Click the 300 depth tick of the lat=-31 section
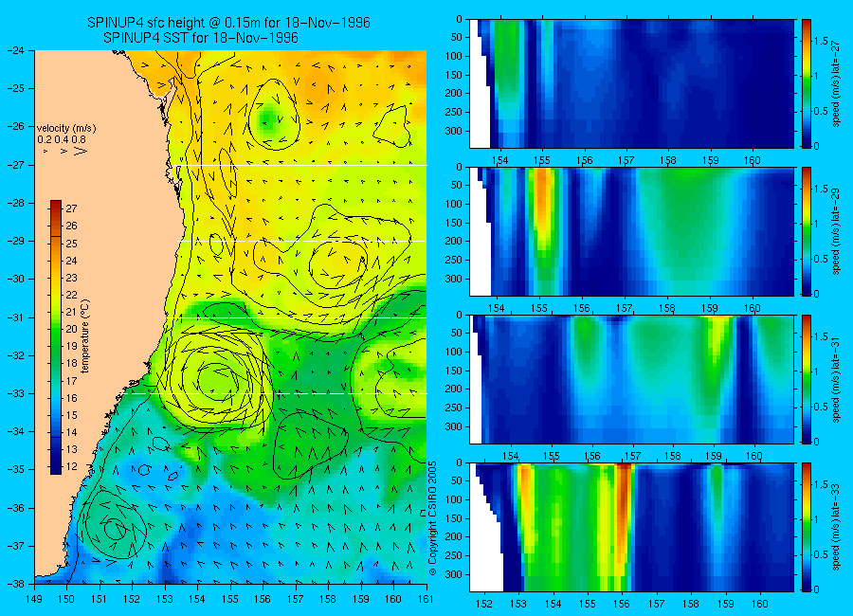The image size is (853, 616). click(453, 426)
